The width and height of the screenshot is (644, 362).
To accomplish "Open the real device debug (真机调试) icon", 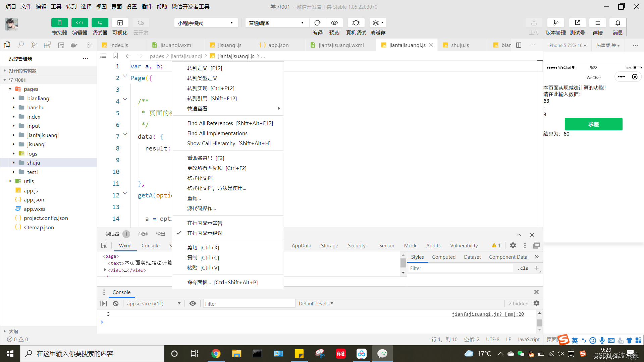I will [x=356, y=23].
